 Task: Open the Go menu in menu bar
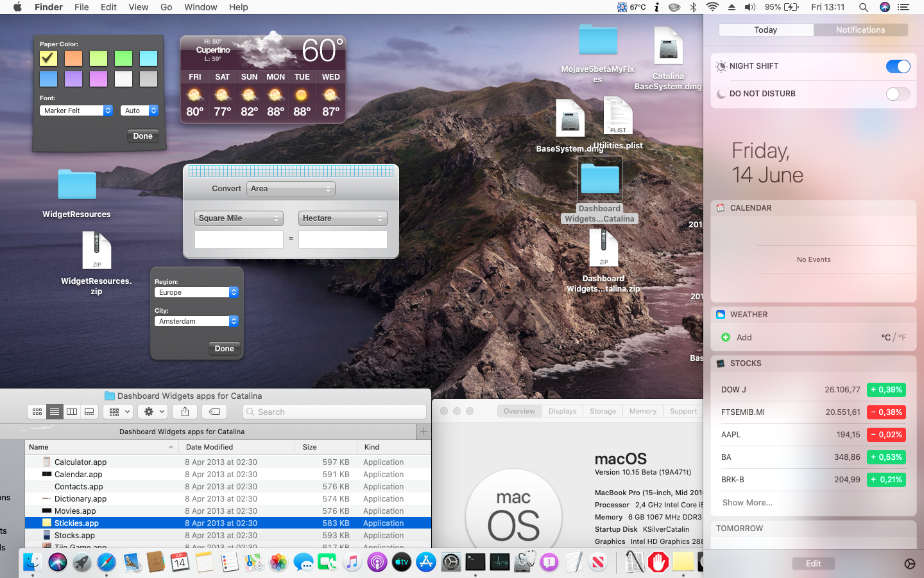coord(166,7)
